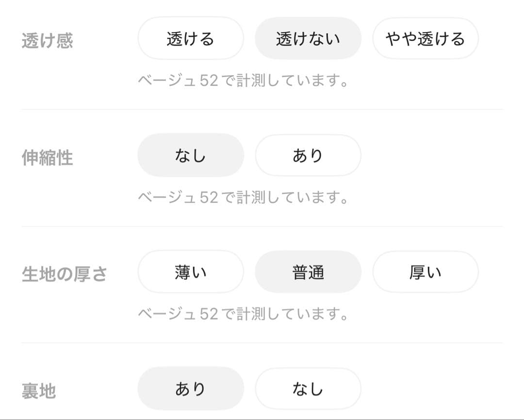Choose 薄い for 生地の厚さ

(x=191, y=272)
